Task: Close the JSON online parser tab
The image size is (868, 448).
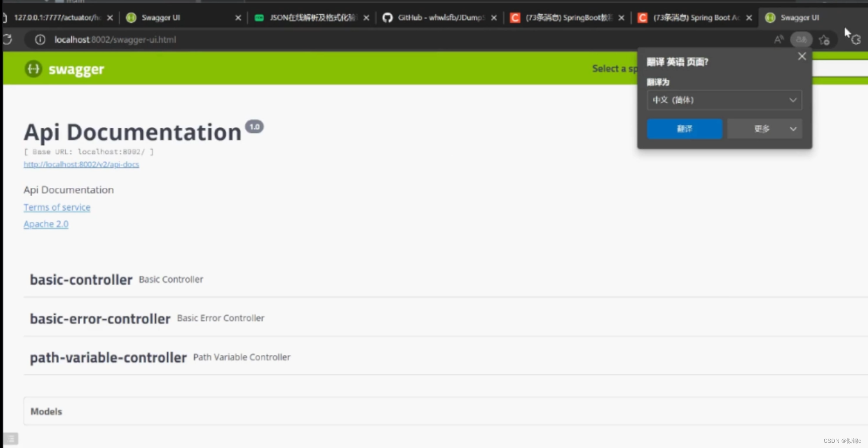Action: click(366, 18)
